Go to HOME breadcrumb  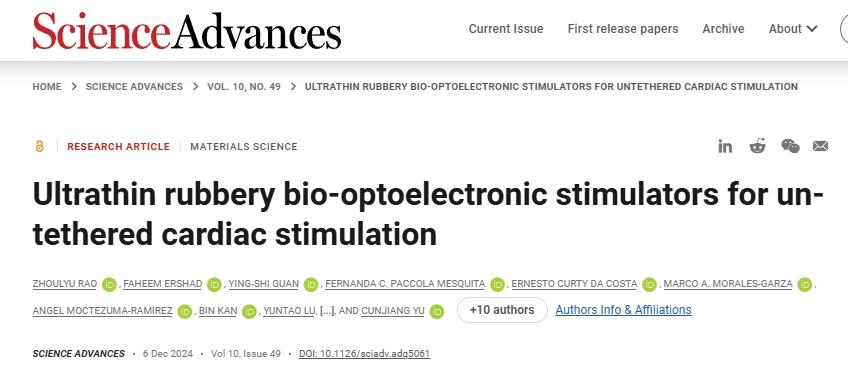point(47,86)
